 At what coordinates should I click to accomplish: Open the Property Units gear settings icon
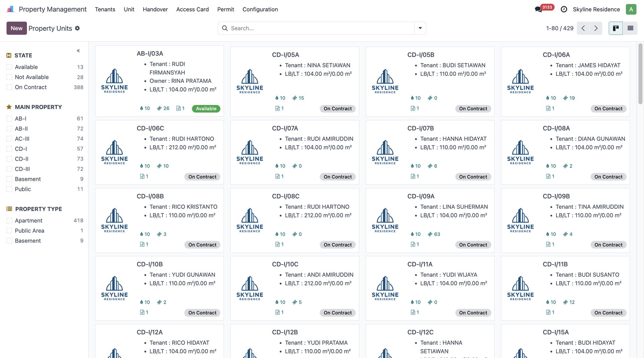point(77,28)
